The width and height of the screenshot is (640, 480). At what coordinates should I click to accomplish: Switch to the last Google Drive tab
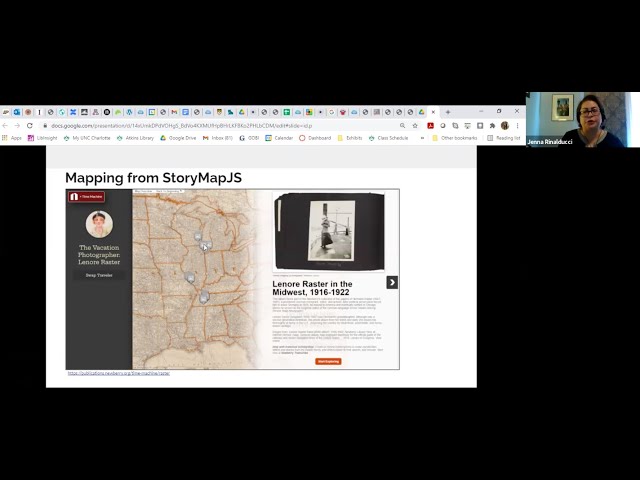[421, 112]
